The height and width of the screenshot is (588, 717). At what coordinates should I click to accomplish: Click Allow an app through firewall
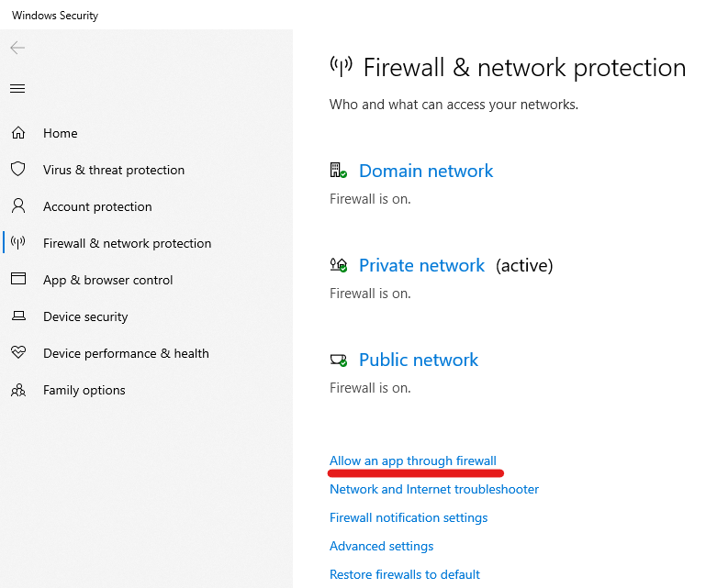(x=412, y=460)
